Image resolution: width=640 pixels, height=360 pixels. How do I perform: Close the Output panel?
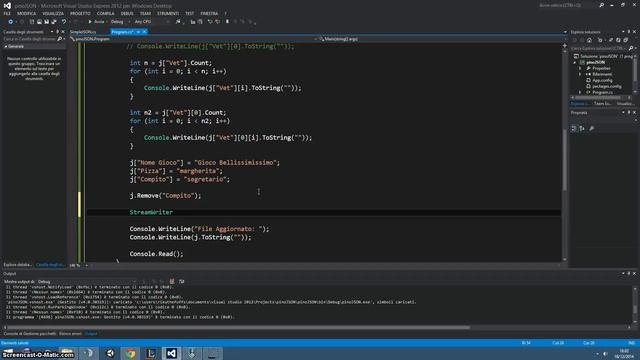pyautogui.click(x=634, y=273)
